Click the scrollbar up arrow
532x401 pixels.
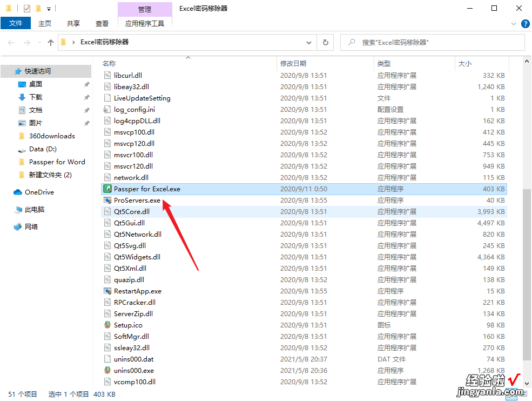click(527, 62)
